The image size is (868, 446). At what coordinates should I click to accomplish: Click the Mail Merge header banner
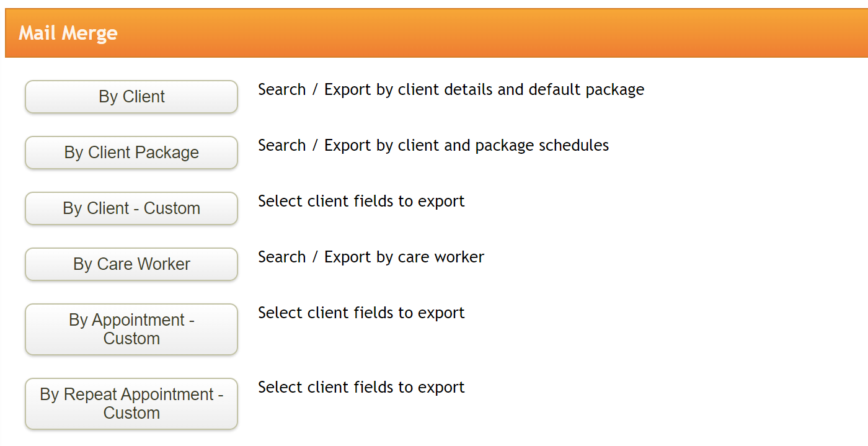pyautogui.click(x=434, y=32)
